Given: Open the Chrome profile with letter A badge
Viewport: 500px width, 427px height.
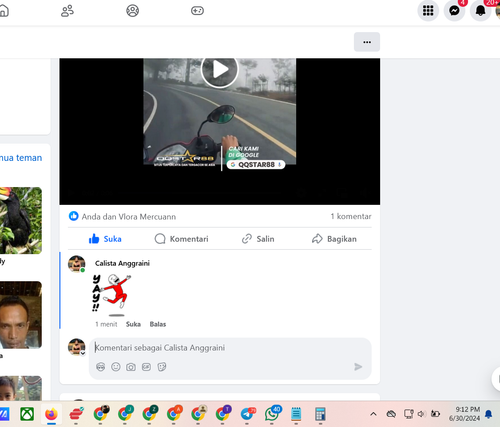Looking at the screenshot, I should pos(174,414).
